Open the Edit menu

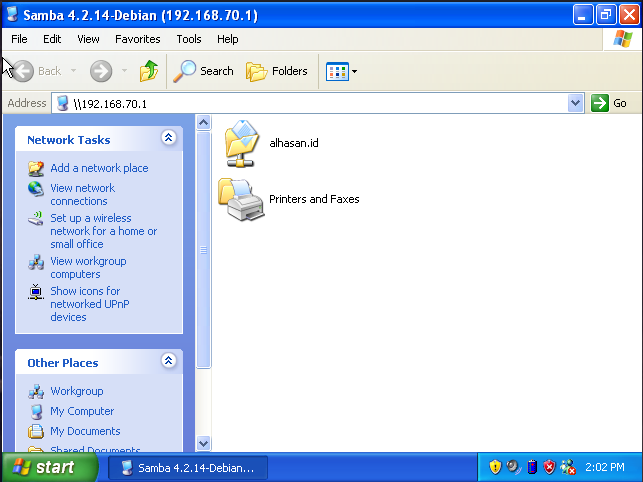click(x=52, y=39)
